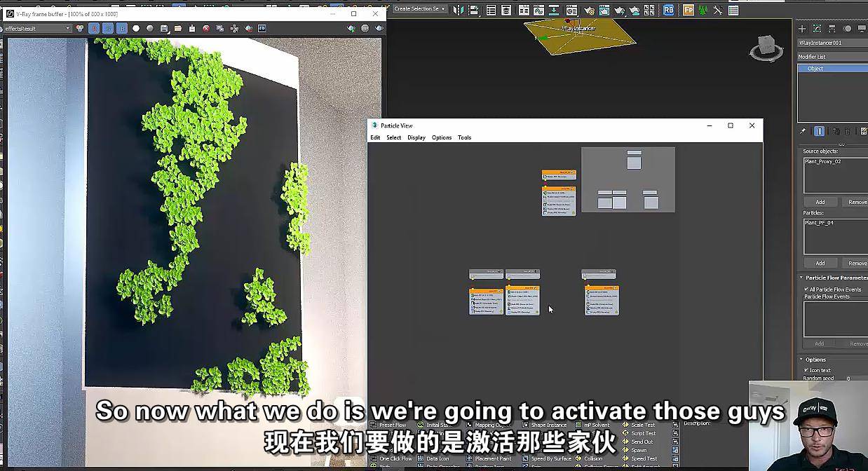This screenshot has width=868, height=471.
Task: Click the ViewCube in the viewport
Action: (x=767, y=47)
